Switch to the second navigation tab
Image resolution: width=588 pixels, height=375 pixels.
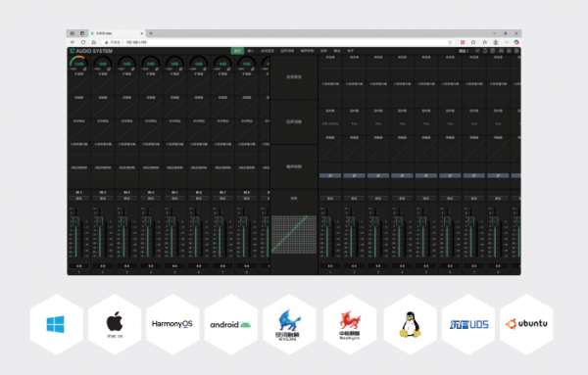pos(251,51)
